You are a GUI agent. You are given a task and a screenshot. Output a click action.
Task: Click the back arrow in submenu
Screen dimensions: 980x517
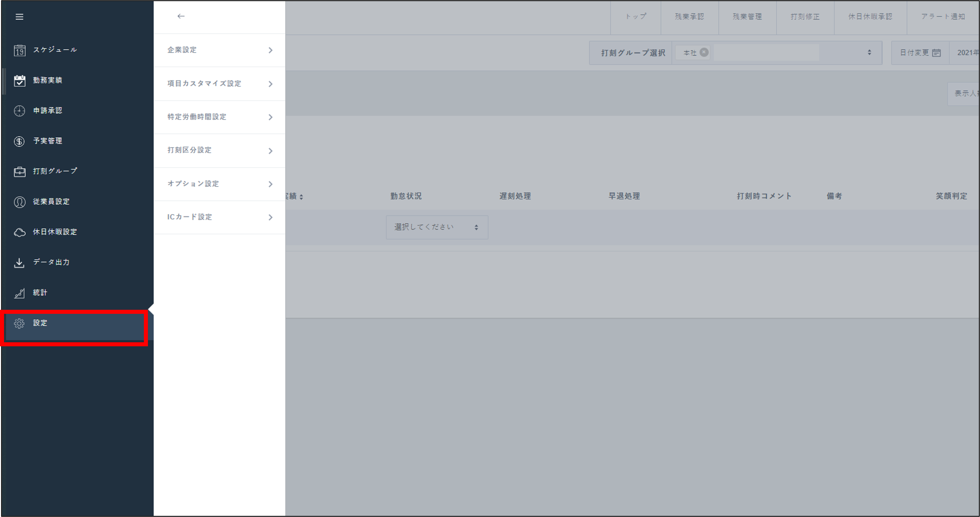click(x=181, y=16)
